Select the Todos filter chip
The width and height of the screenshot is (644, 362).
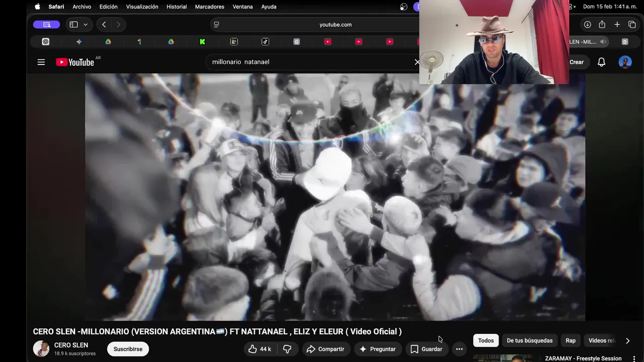coord(486,340)
